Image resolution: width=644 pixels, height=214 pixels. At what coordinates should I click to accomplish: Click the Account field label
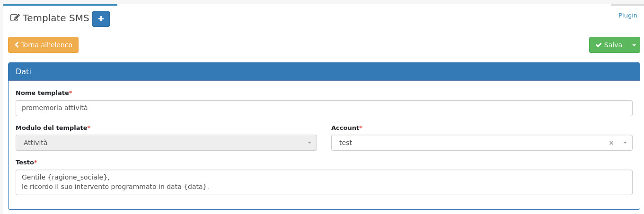[x=345, y=128]
